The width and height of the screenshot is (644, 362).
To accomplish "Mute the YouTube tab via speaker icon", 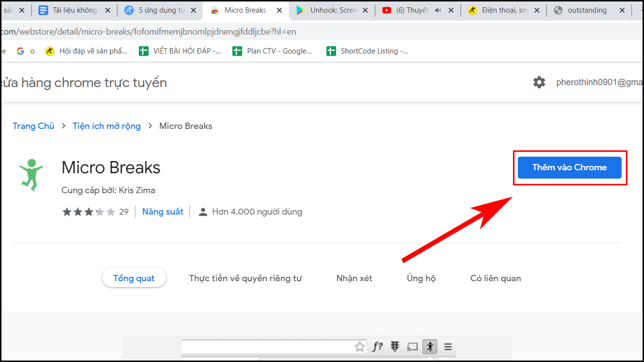I will tap(437, 10).
